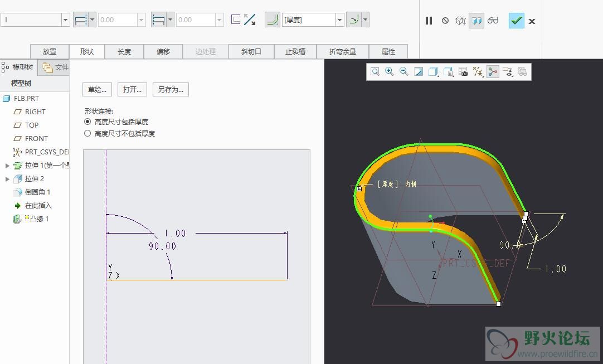Click the 草绘... button
Viewport: 603px width, 364px height.
pos(98,90)
